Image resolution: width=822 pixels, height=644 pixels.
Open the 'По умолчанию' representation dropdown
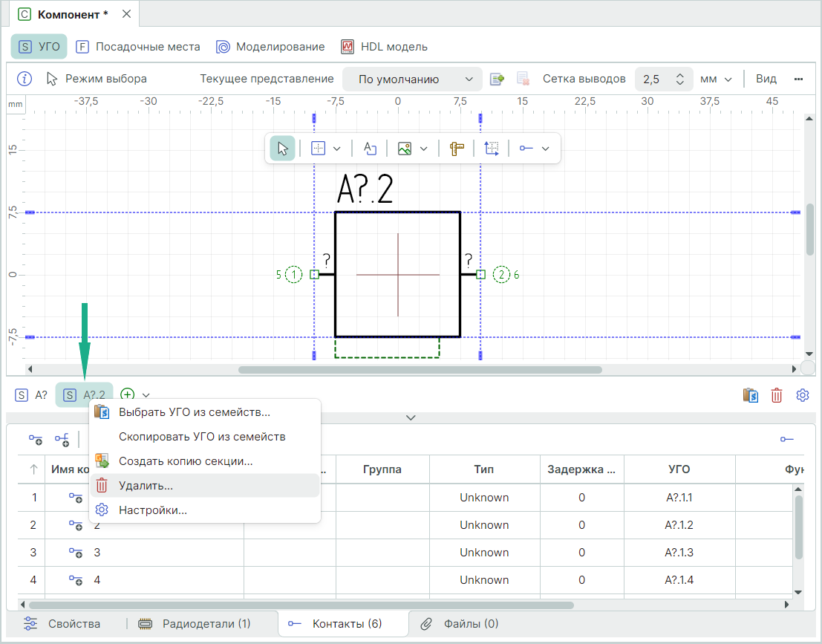(412, 79)
